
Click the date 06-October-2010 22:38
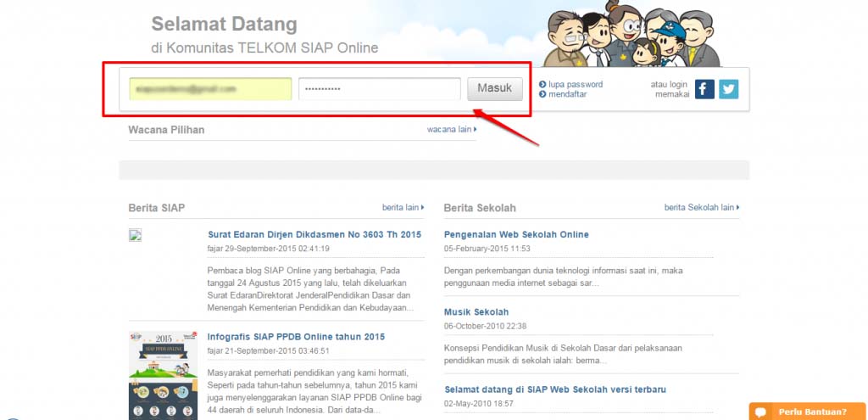[486, 327]
